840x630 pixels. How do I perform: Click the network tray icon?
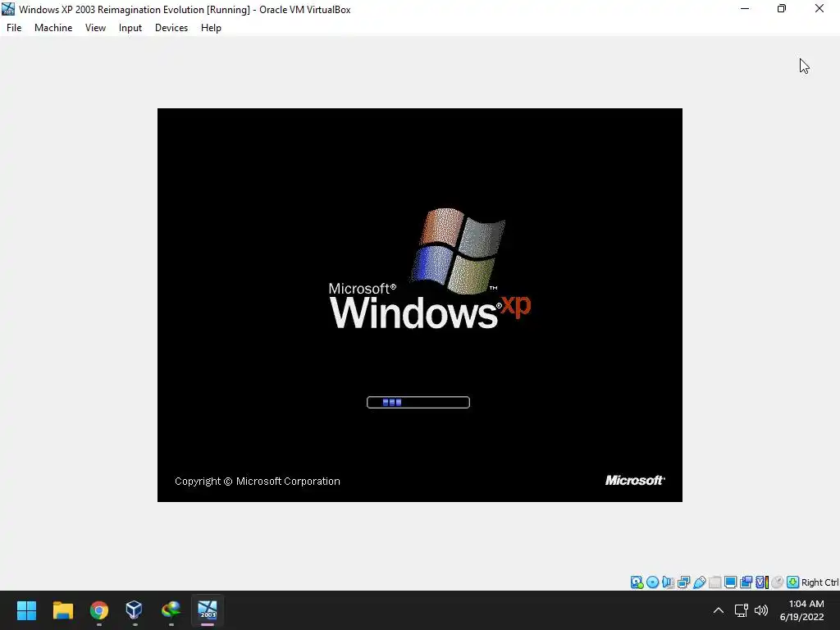tap(742, 610)
